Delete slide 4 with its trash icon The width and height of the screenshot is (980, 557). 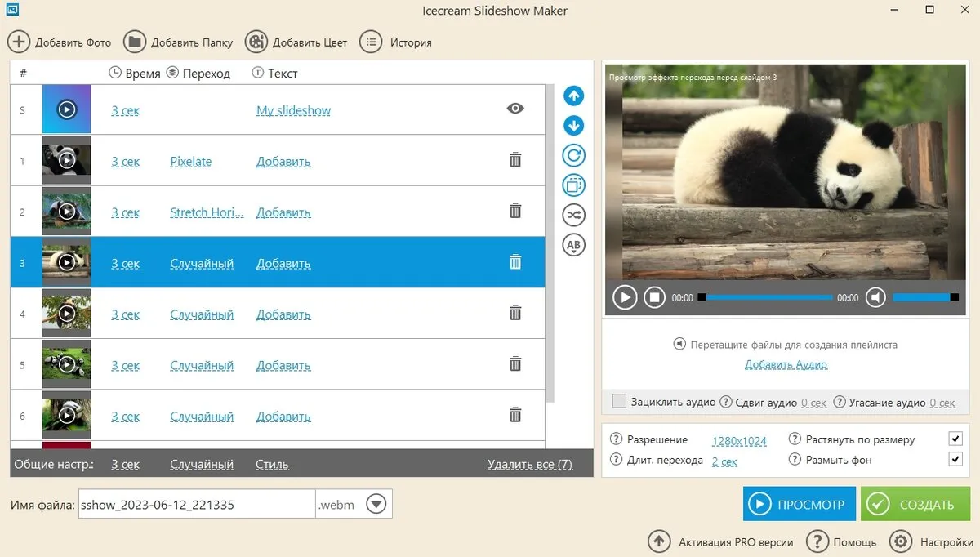coord(515,313)
